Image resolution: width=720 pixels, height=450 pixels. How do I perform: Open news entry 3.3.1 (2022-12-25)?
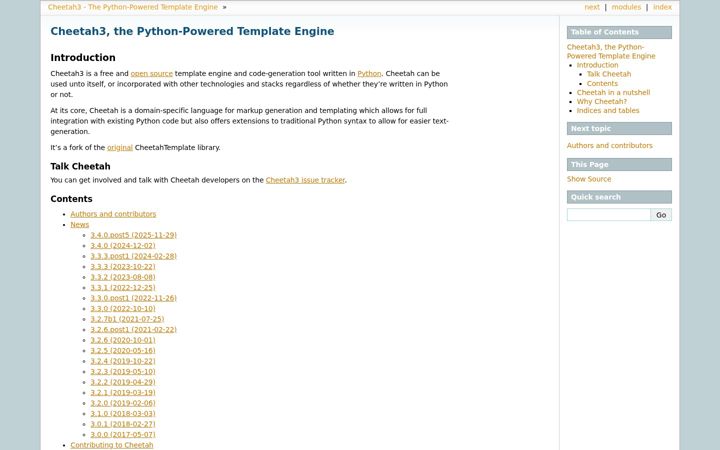tap(123, 287)
